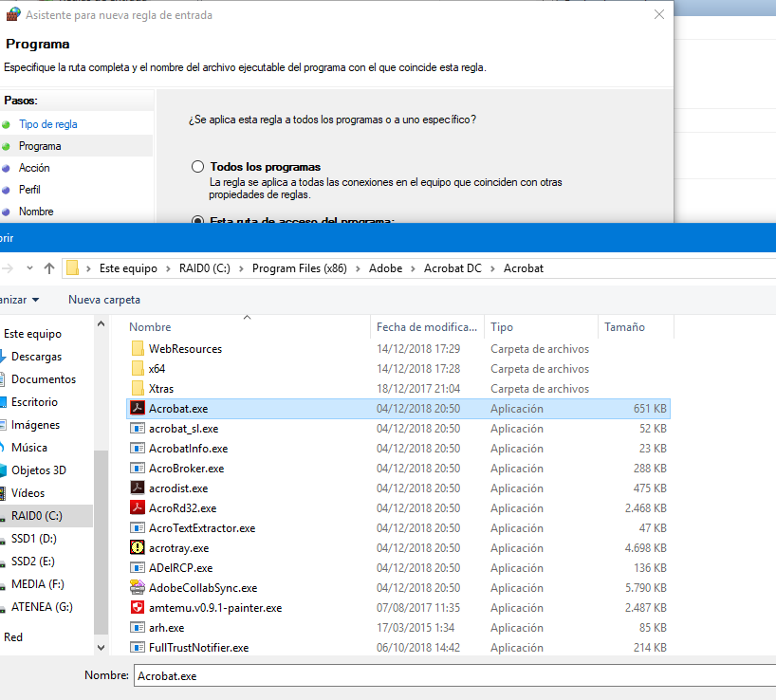Select 'Programa' step in wizard
The width and height of the screenshot is (776, 700).
click(40, 146)
